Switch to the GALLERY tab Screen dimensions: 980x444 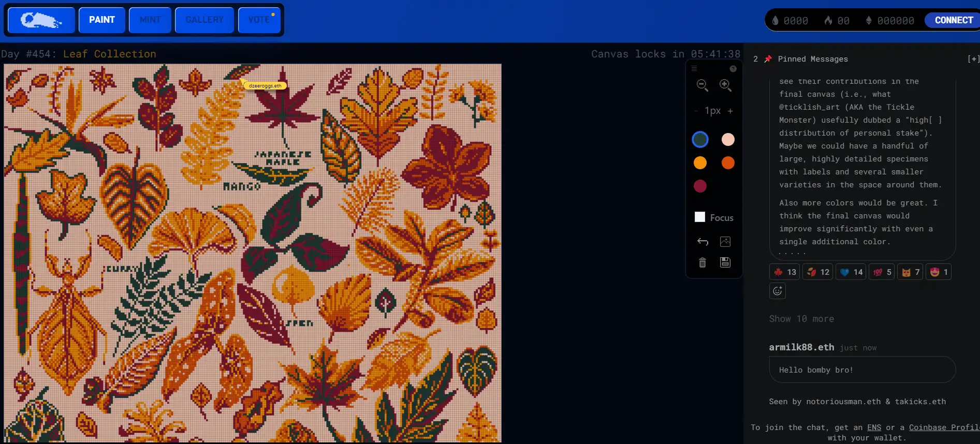click(x=204, y=20)
